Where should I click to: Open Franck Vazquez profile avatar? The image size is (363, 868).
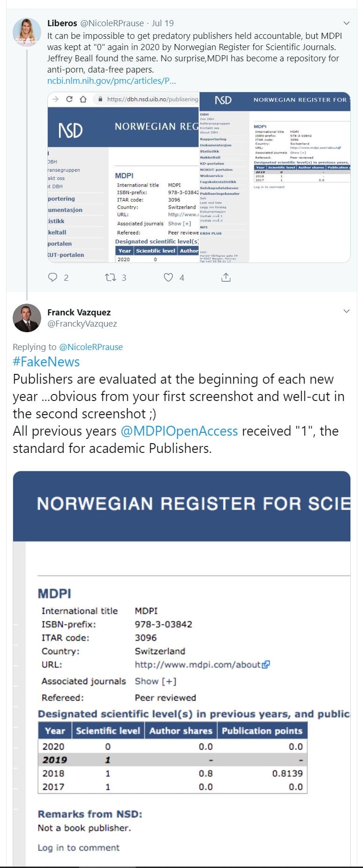(27, 318)
